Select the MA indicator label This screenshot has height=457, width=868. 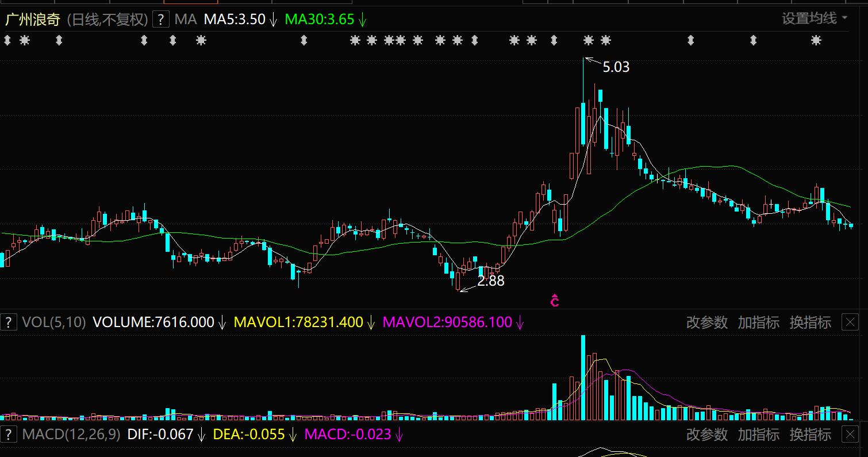(185, 19)
